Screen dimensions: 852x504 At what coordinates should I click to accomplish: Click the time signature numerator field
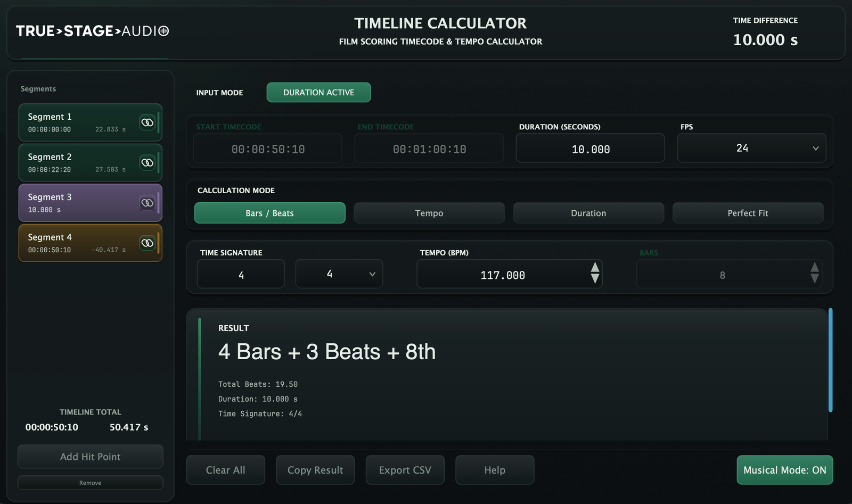click(241, 274)
